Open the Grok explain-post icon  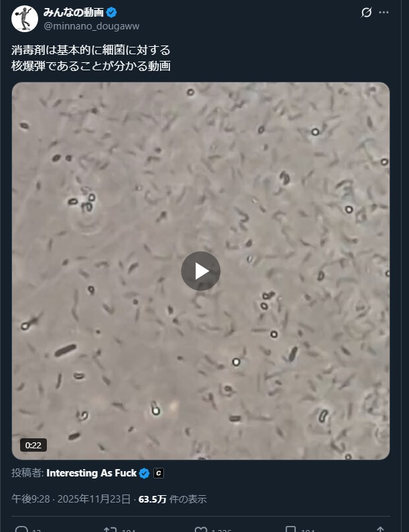pyautogui.click(x=366, y=13)
